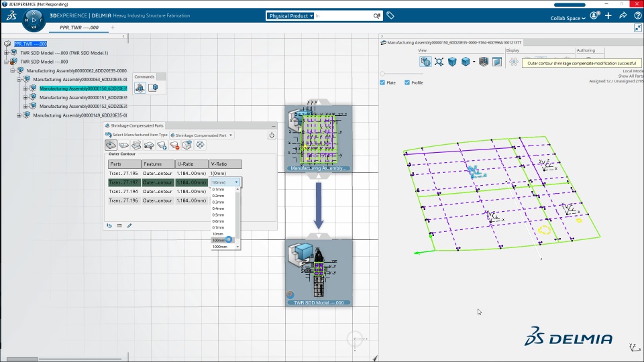
Task: Click the first blue cube view icon
Action: 452,62
